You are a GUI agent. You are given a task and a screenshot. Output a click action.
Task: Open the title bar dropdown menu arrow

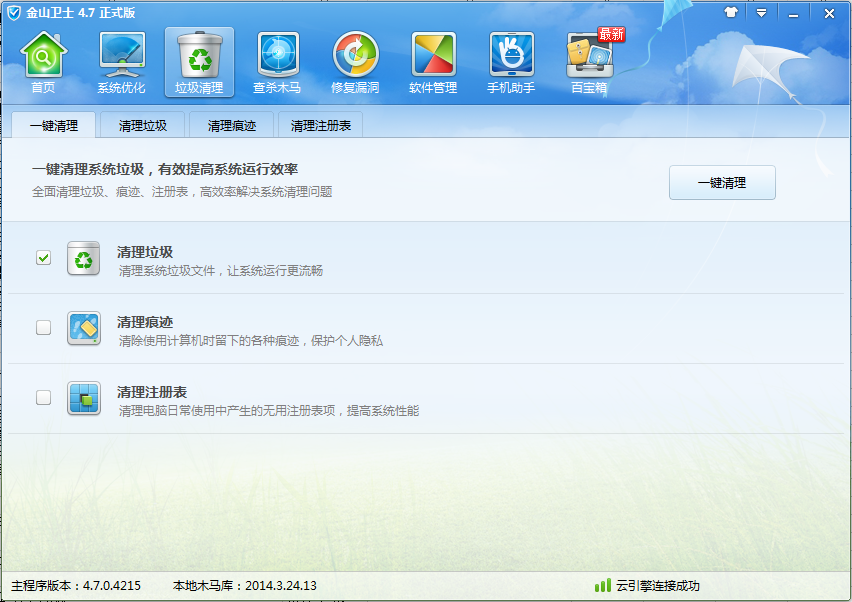761,13
